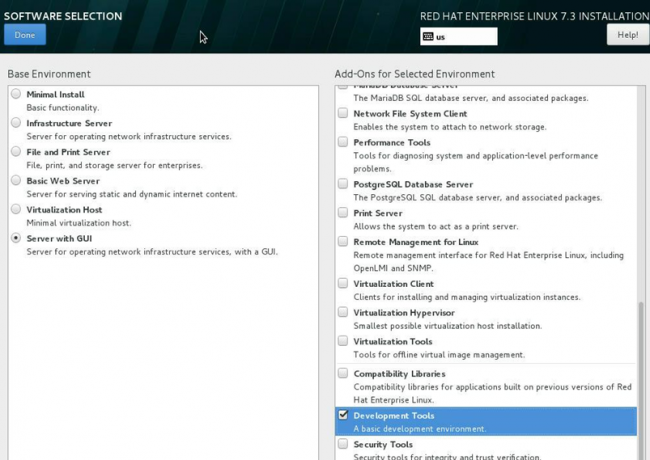Enable Remote Management for Linux checkbox
The image size is (650, 460).
[343, 241]
